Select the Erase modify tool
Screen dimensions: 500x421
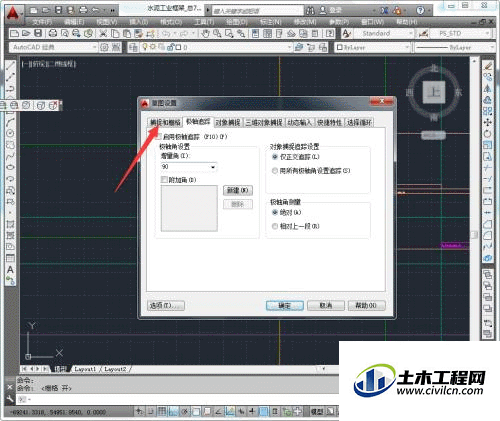tap(488, 66)
